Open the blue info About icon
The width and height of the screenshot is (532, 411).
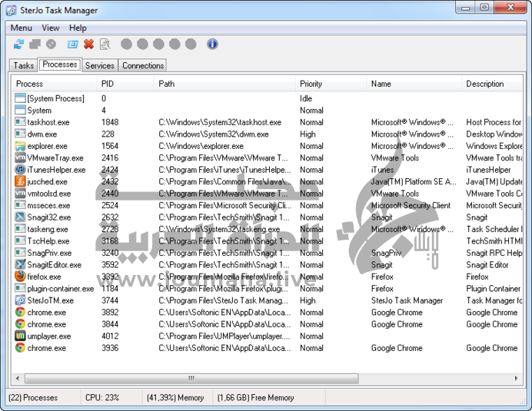(212, 44)
